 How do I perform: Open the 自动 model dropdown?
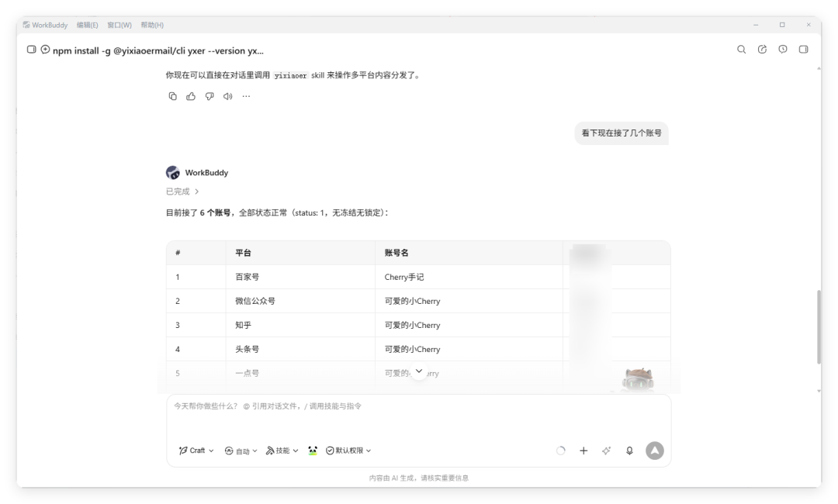241,450
